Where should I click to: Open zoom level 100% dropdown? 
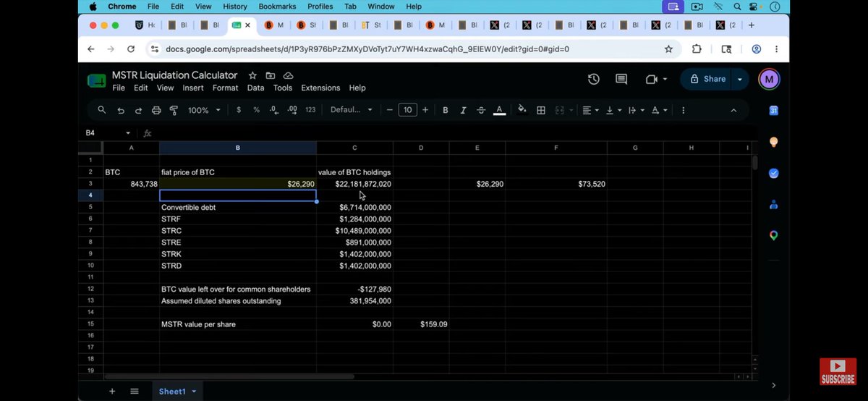pos(204,110)
